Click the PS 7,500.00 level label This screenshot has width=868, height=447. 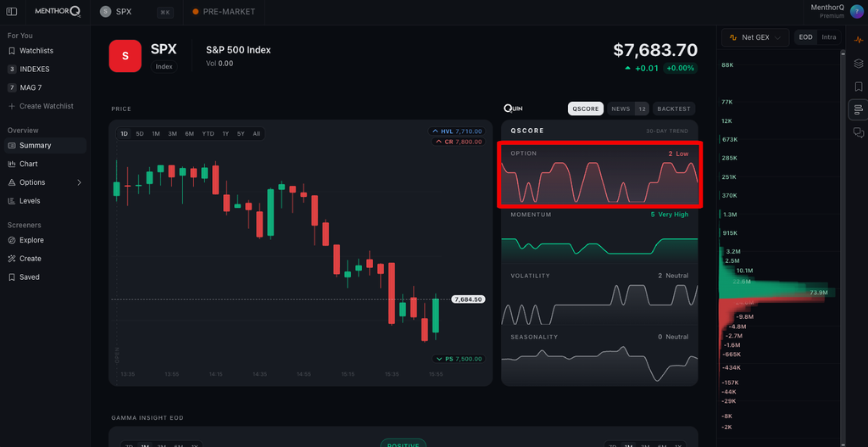459,359
